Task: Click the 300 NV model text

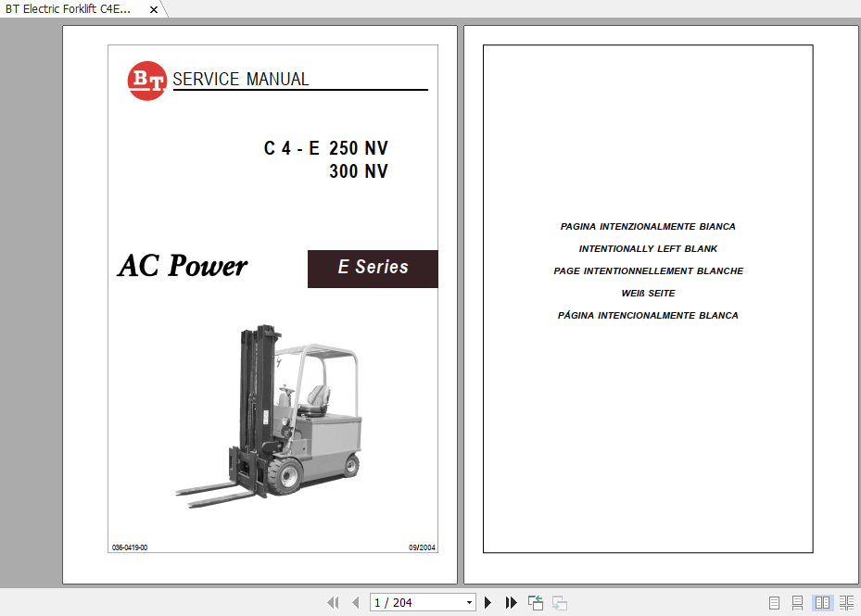Action: (359, 171)
